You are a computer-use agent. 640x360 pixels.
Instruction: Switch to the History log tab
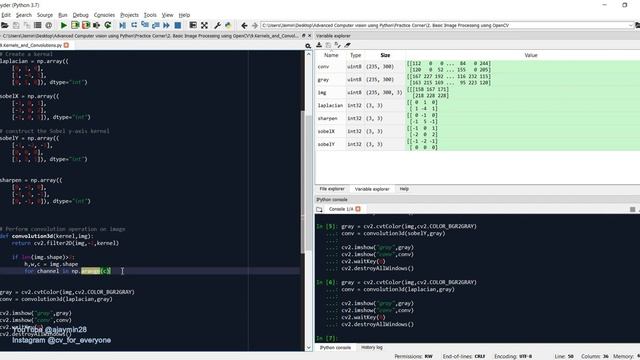(372, 347)
